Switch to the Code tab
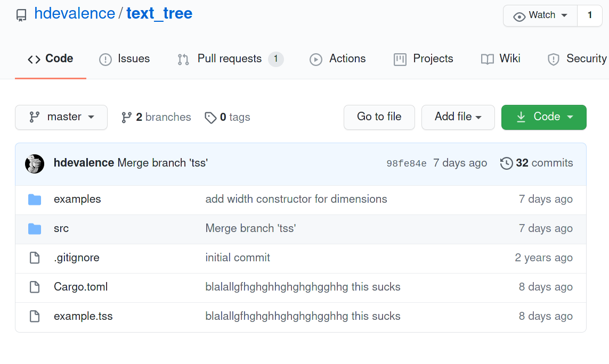Screen dimensions: 609x364 [51, 59]
